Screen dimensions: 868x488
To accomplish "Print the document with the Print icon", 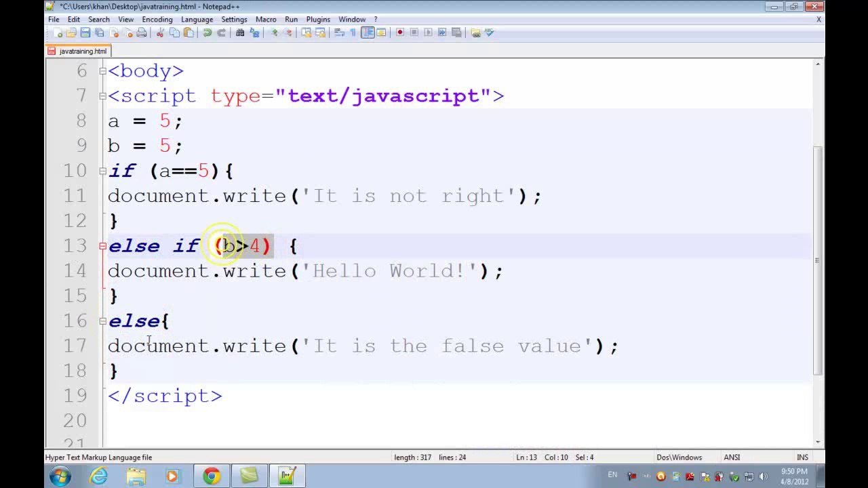I will tap(142, 33).
